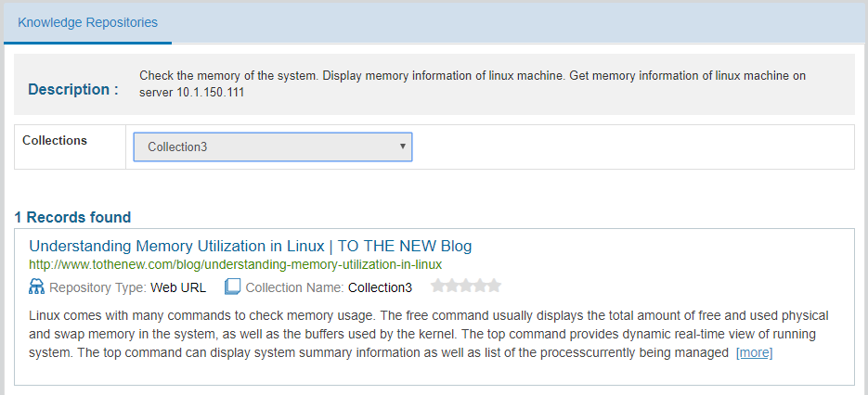Click the green tothenew.com blog URL
Image resolution: width=868 pixels, height=395 pixels.
coord(235,264)
